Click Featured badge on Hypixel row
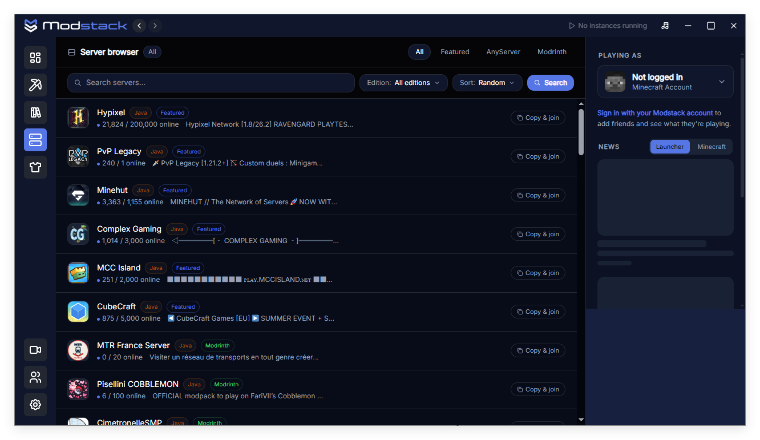Image resolution: width=760 pixels, height=440 pixels. pos(172,113)
